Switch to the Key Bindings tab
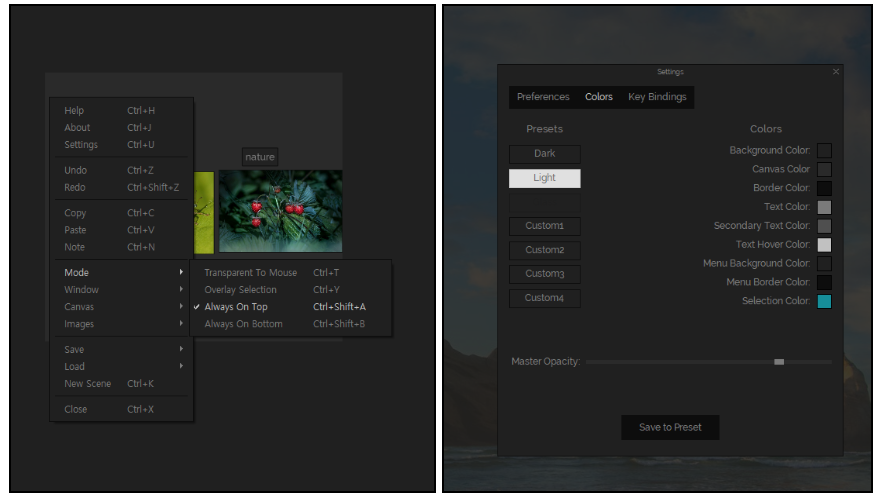The width and height of the screenshot is (877, 496). click(657, 97)
